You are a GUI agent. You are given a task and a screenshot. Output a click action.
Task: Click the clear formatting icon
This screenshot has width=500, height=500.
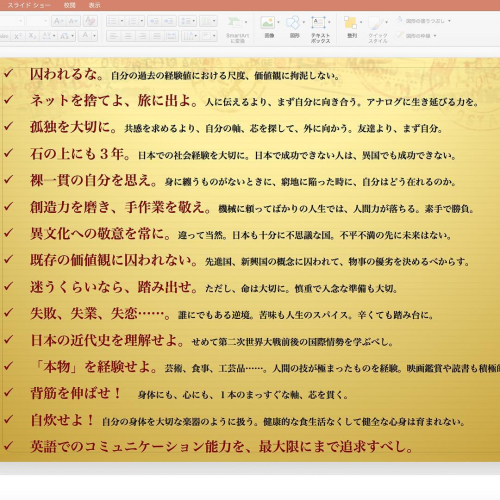(x=90, y=22)
